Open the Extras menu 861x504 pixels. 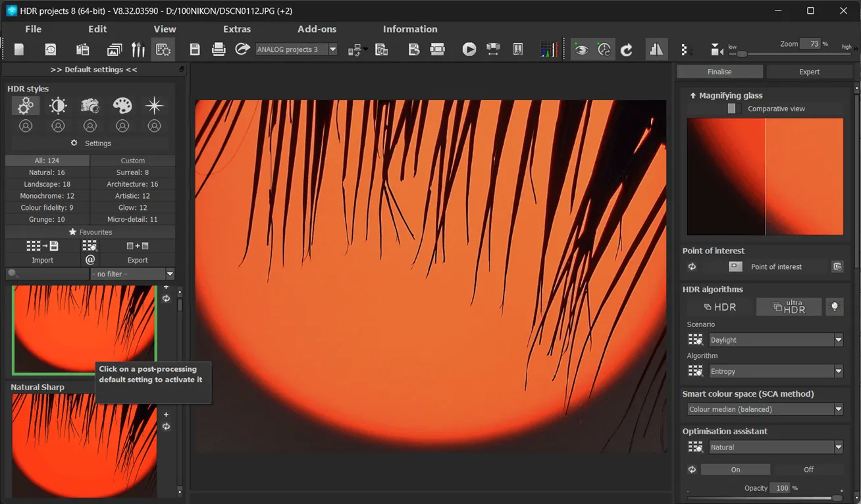237,29
